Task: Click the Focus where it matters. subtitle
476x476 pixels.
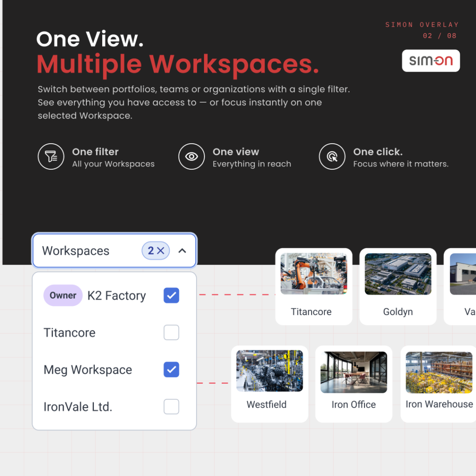Action: pyautogui.click(x=401, y=164)
